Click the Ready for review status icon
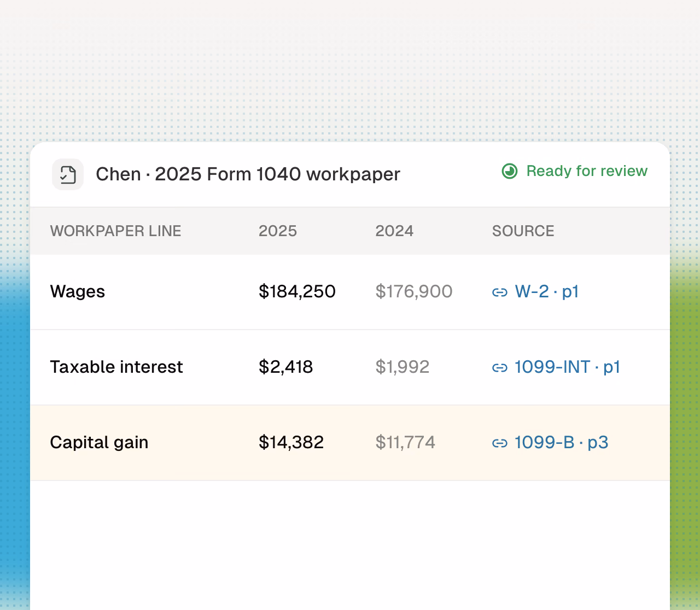 pyautogui.click(x=510, y=172)
